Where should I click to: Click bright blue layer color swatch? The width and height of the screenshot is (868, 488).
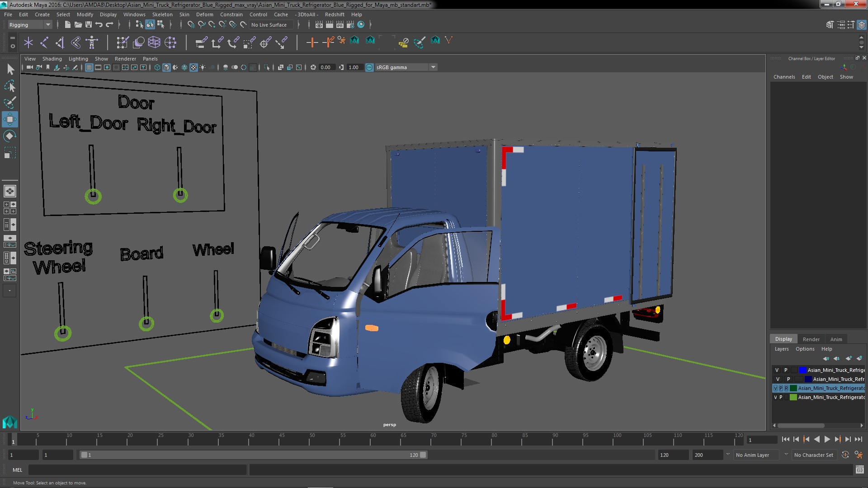coord(802,370)
